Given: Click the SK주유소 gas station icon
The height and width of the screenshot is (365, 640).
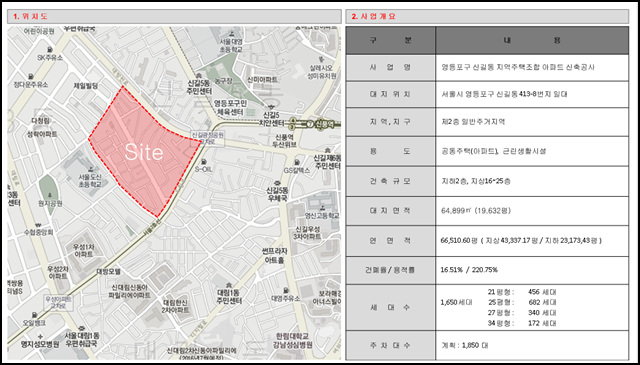Looking at the screenshot, I should click(50, 49).
